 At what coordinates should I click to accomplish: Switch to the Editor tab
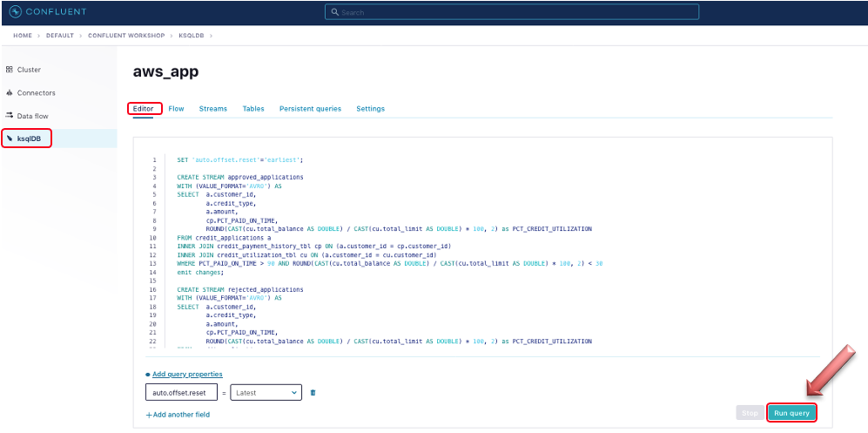(144, 109)
